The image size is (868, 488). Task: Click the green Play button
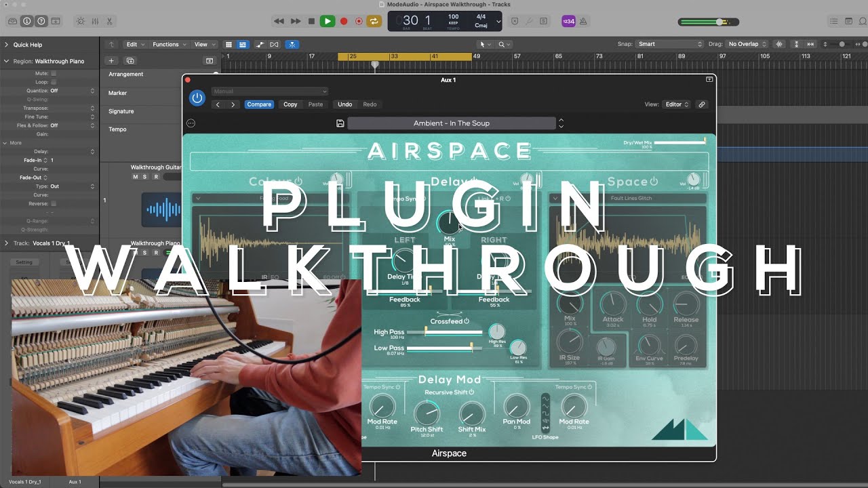point(328,21)
